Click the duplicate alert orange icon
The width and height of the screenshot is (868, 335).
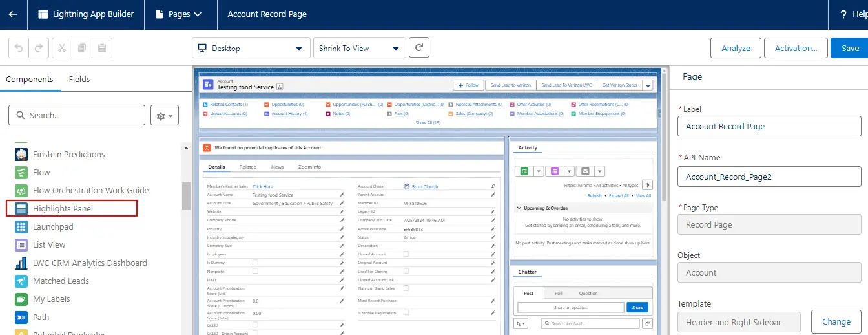(207, 147)
